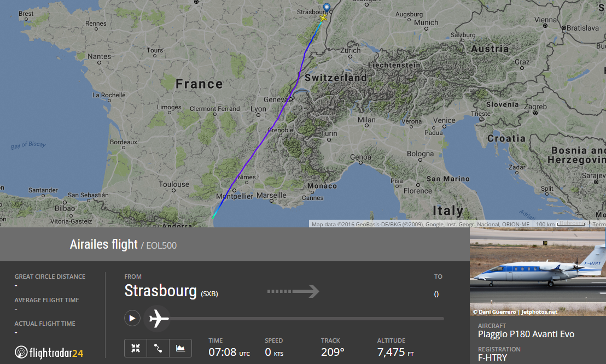Start flight playback with the play button
606x364 pixels.
click(x=132, y=319)
